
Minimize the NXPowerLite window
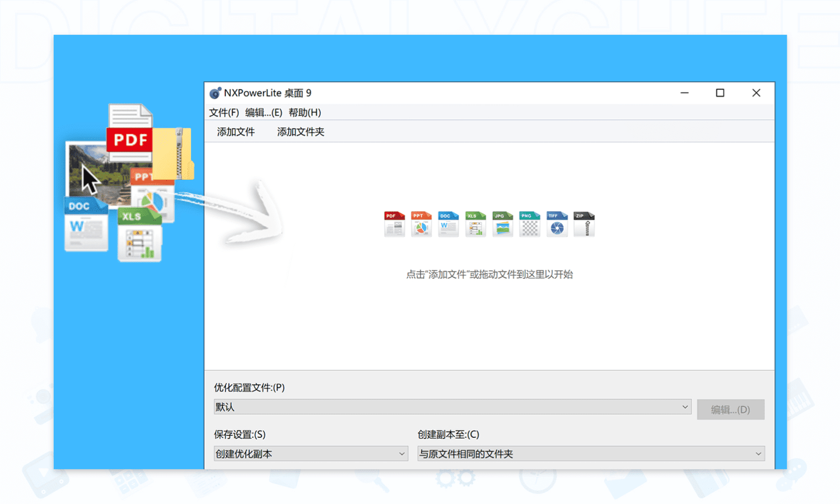[x=684, y=93]
